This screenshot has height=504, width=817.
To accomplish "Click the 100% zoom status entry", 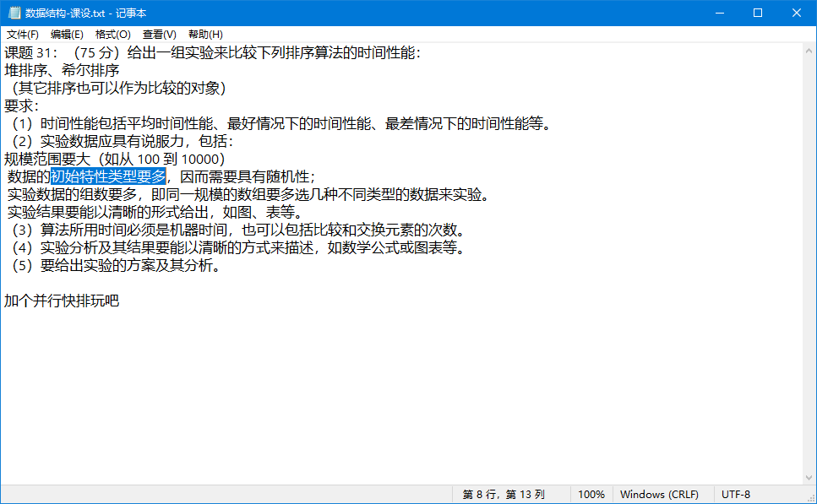I will pos(591,495).
